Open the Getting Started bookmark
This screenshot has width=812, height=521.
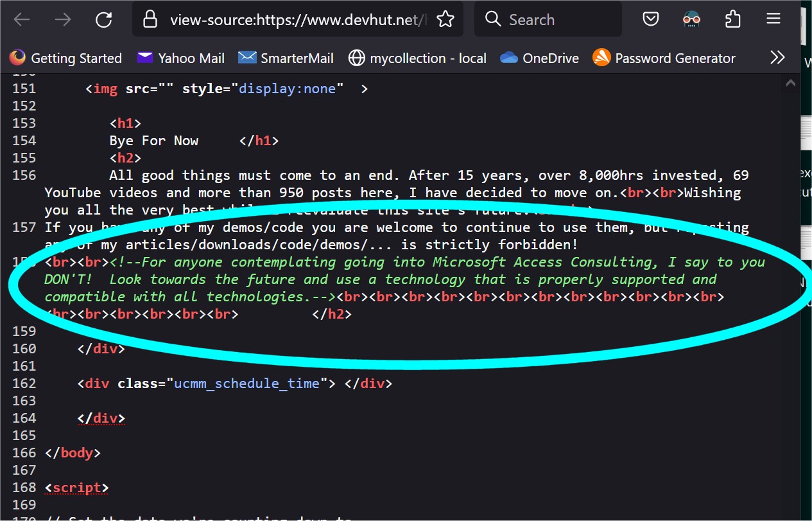66,58
